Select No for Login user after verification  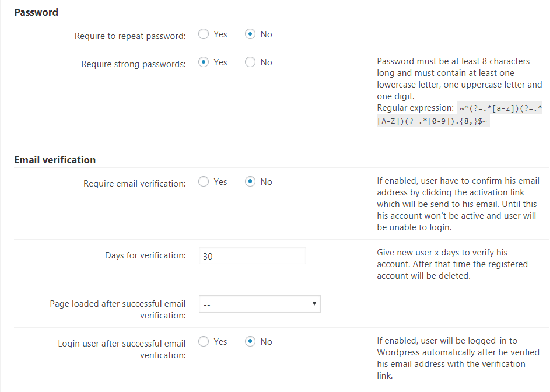pyautogui.click(x=250, y=342)
